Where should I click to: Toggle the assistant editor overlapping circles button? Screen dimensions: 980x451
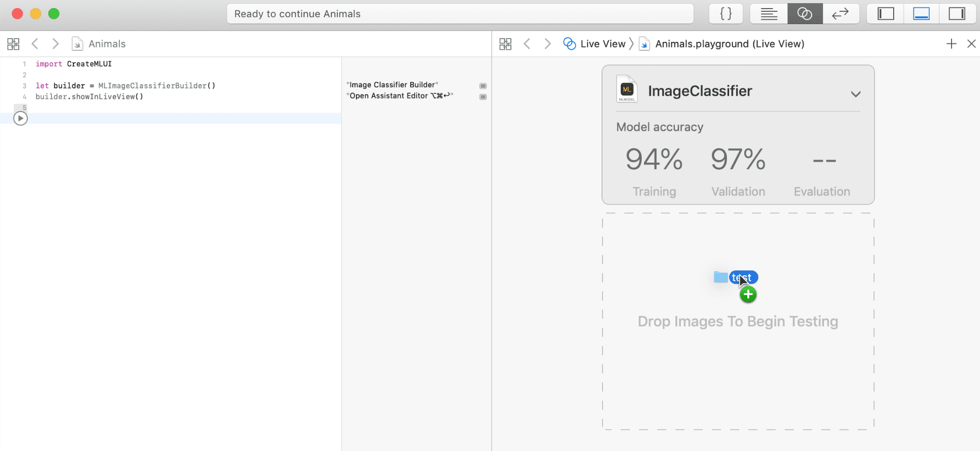805,14
